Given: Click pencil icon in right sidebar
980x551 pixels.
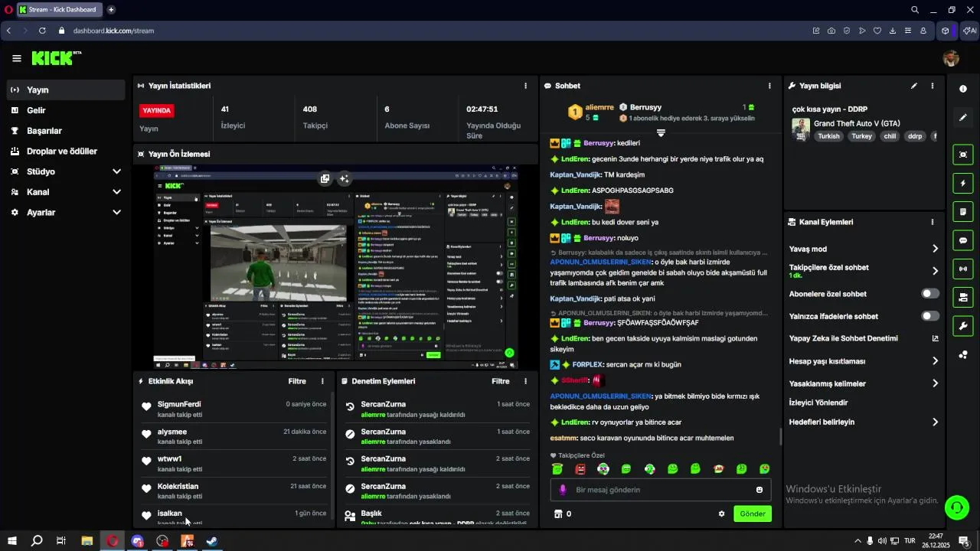Looking at the screenshot, I should point(963,117).
